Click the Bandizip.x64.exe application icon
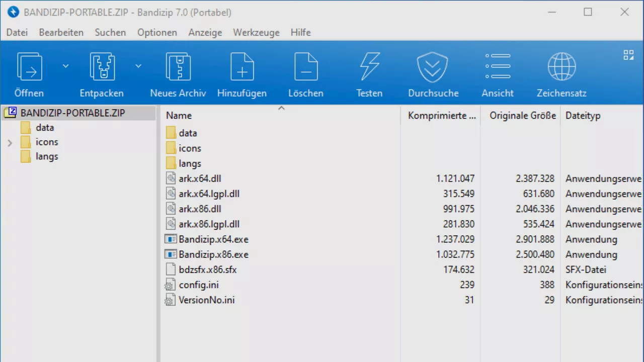Image resolution: width=644 pixels, height=362 pixels. 171,239
